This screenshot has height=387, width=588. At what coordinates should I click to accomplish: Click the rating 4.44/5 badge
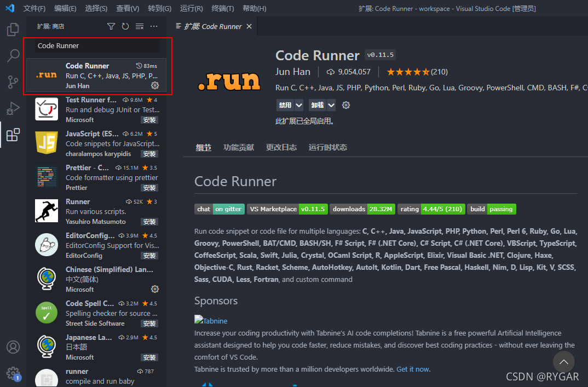[431, 209]
